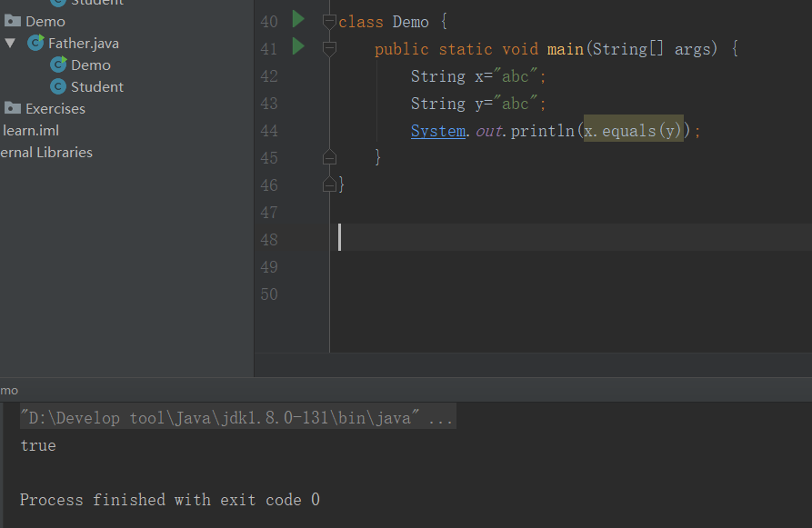This screenshot has width=812, height=528.
Task: Click the System link on line 44
Action: coord(438,131)
